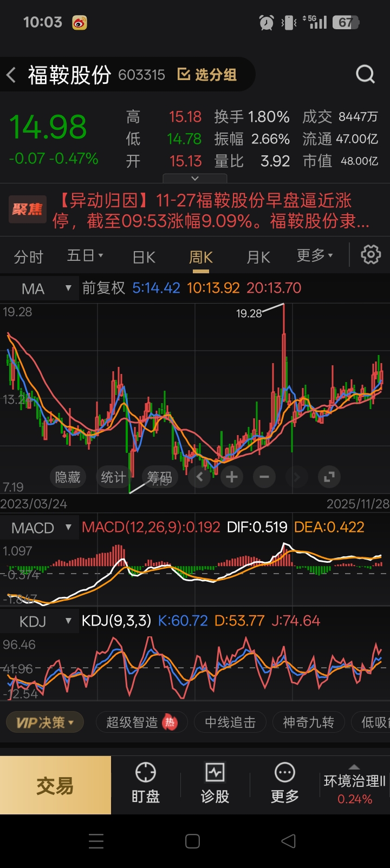Viewport: 390px width, 868px height.
Task: Tap the chart end date 2025/11/28
Action: pyautogui.click(x=357, y=504)
